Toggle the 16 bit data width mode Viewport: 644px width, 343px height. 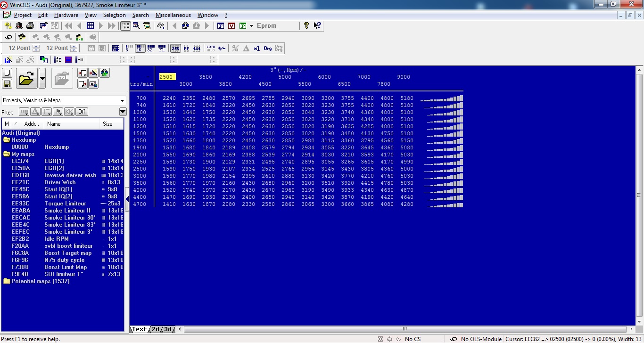[140, 48]
